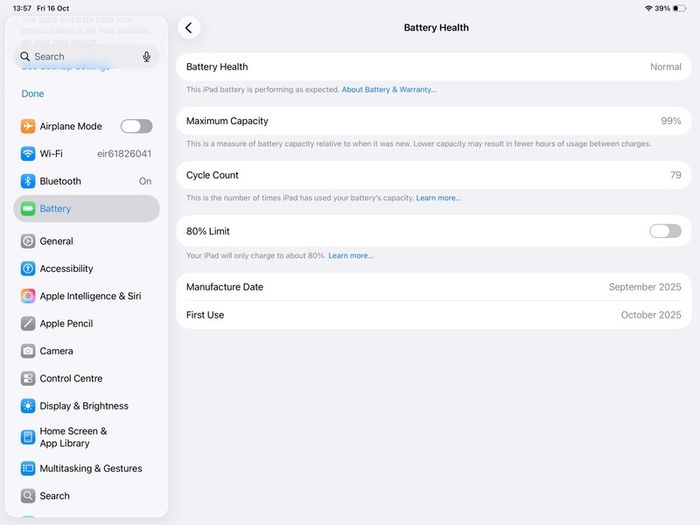This screenshot has width=700, height=525.
Task: Tap the Battery Health page title
Action: tap(436, 28)
